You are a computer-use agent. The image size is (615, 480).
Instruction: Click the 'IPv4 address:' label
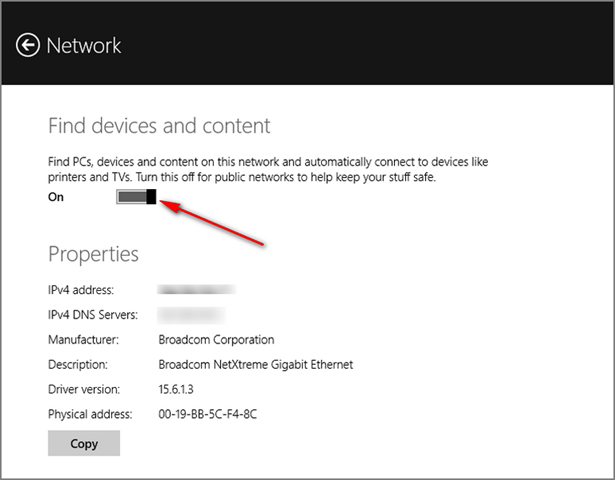point(81,290)
